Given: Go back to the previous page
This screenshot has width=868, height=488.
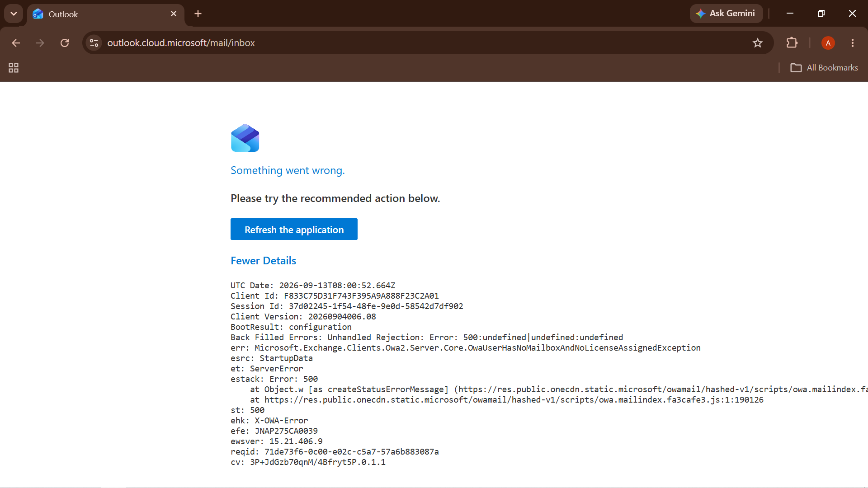Looking at the screenshot, I should tap(16, 43).
